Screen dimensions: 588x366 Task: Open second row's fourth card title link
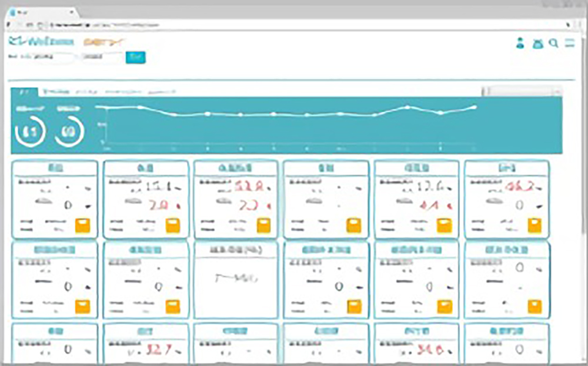tap(326, 250)
